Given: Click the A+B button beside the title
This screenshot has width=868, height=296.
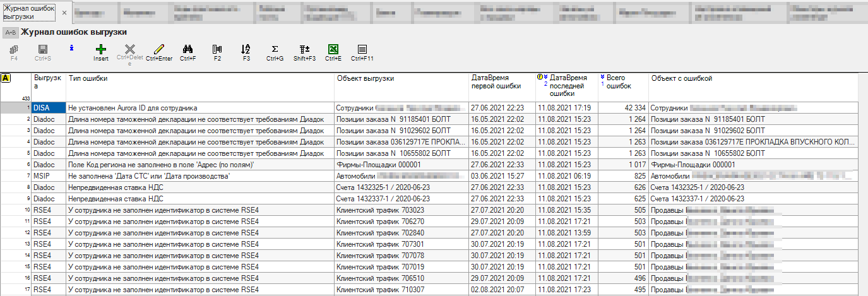Looking at the screenshot, I should [x=10, y=32].
